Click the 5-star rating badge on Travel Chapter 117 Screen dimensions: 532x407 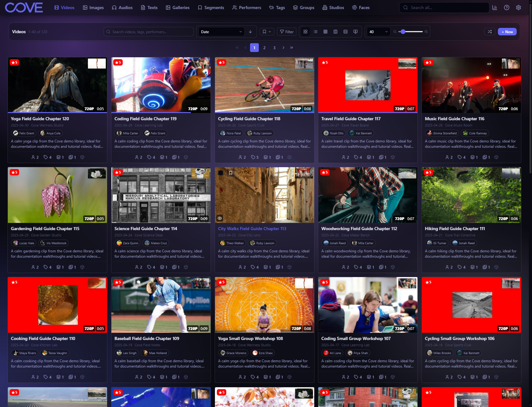(325, 62)
